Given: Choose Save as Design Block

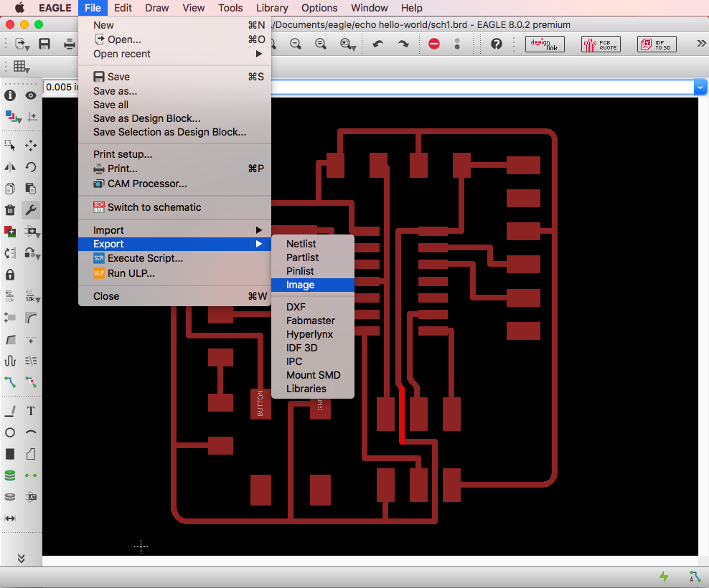Looking at the screenshot, I should tap(174, 118).
